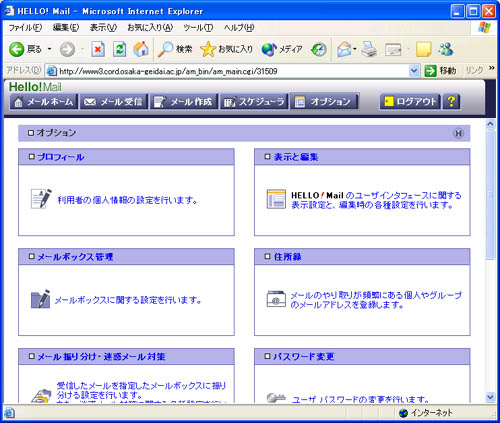
Task: Click the IE Back button
Action: [25, 49]
